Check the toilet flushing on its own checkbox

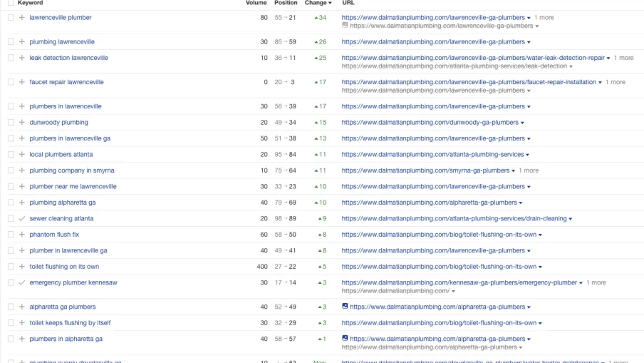pyautogui.click(x=11, y=267)
